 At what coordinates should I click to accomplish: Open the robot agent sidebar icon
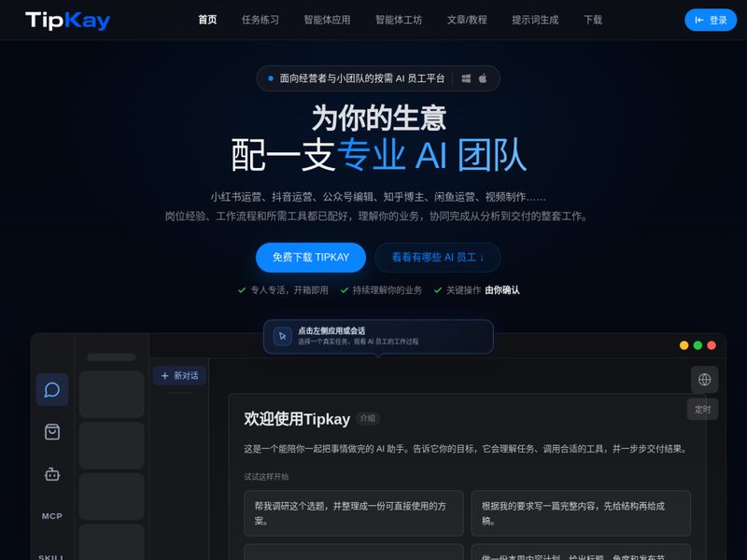52,474
